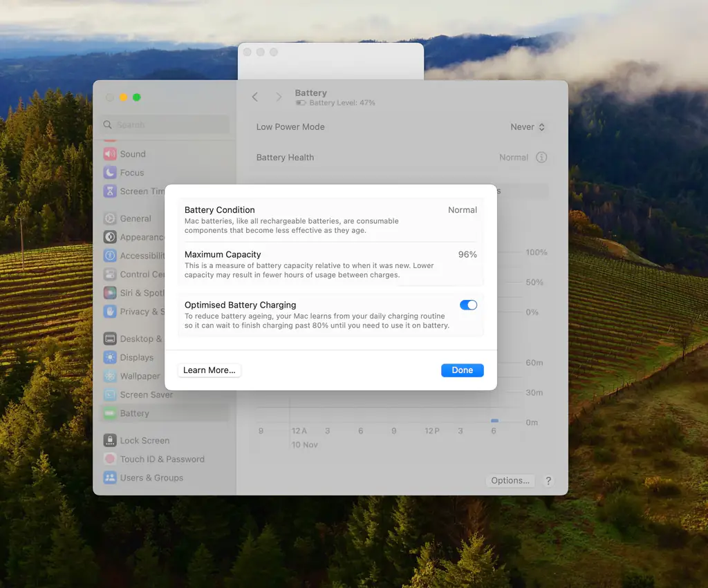Disable Optimised Battery Charging toggle
The image size is (708, 588).
coord(468,305)
